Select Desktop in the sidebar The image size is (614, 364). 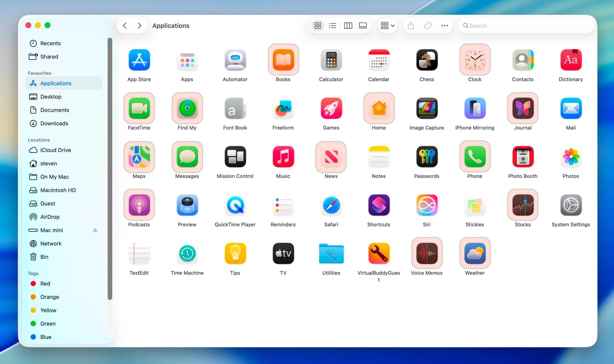[x=64, y=97]
